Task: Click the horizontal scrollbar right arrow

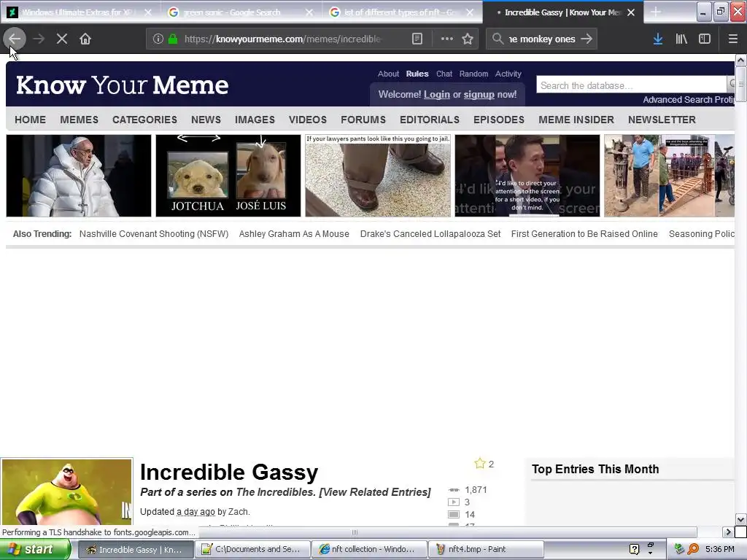Action: click(x=728, y=532)
